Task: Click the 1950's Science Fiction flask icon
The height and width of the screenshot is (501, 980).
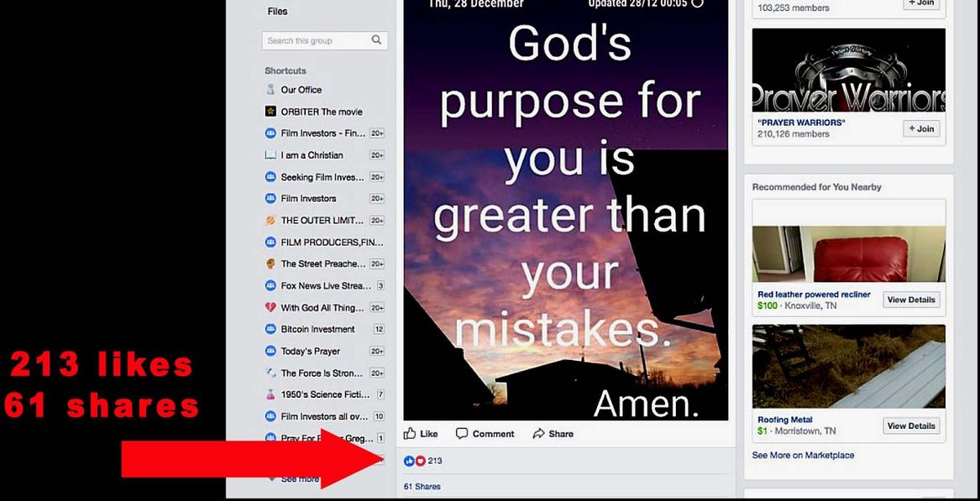Action: click(270, 394)
